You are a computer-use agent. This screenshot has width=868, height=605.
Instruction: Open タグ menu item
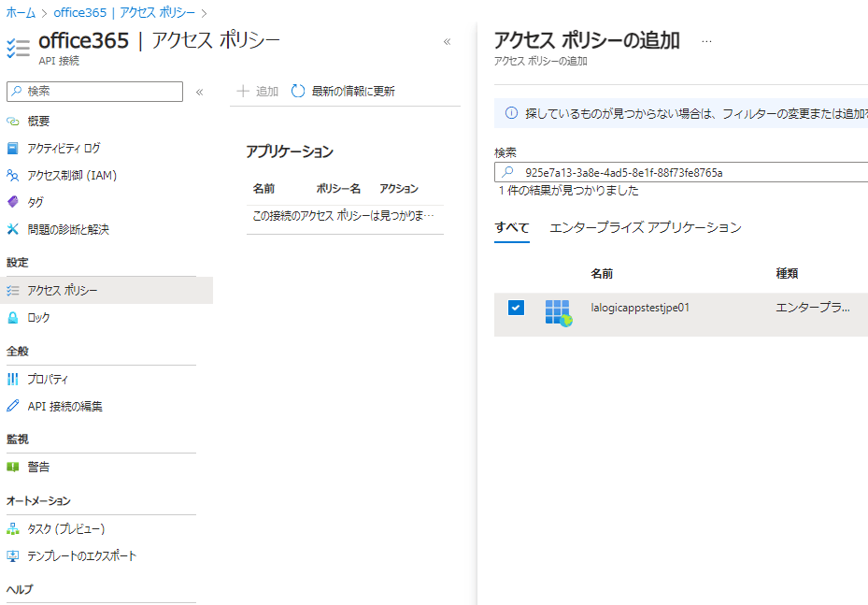click(x=36, y=203)
